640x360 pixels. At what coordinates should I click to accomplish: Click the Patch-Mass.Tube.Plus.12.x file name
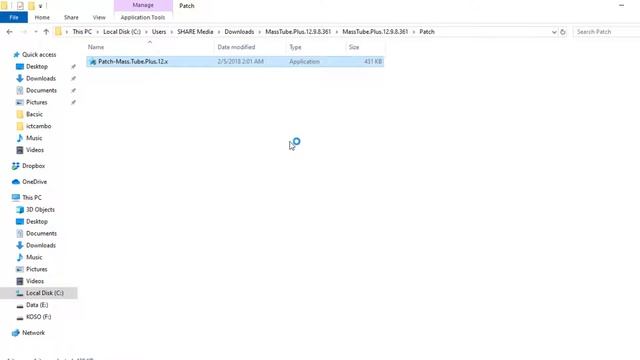pos(133,62)
